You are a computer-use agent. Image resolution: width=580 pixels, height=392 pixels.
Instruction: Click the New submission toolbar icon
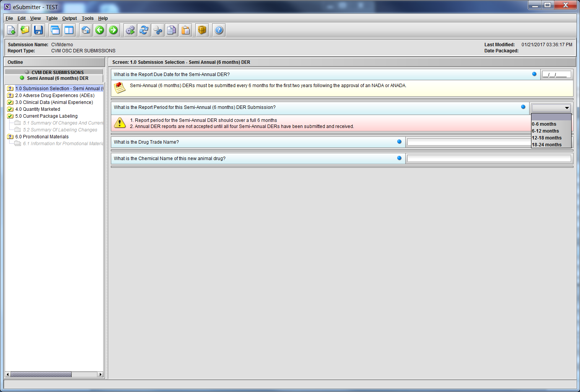click(11, 30)
